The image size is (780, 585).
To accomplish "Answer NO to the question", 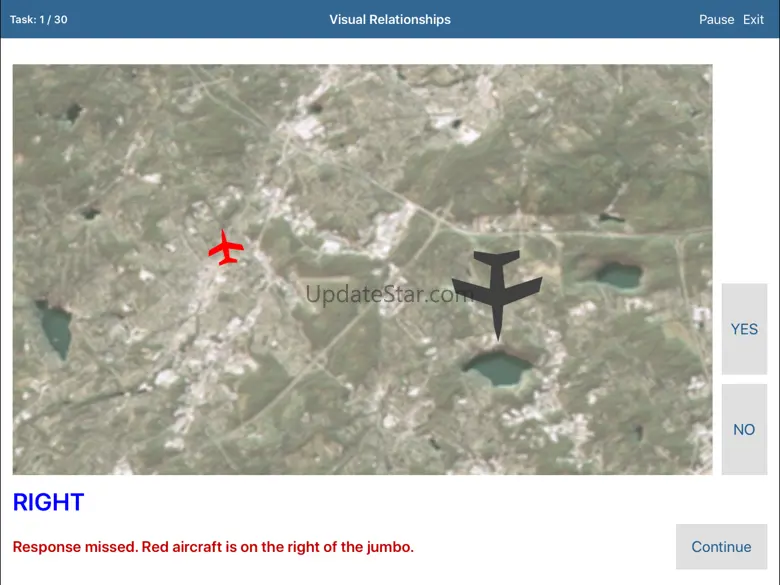I will 744,429.
